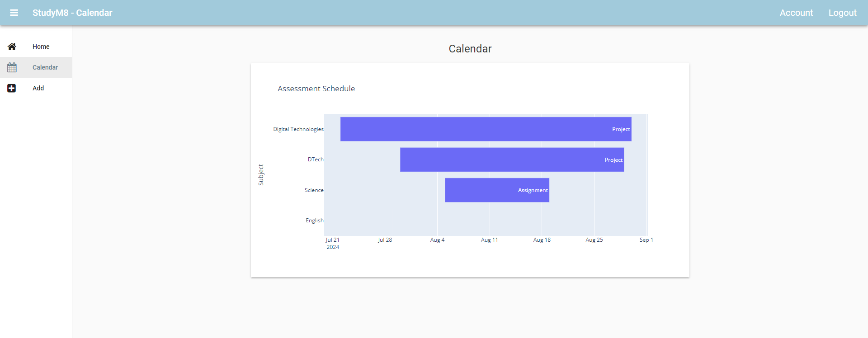Click the English axis label
The width and height of the screenshot is (868, 338).
(x=315, y=221)
